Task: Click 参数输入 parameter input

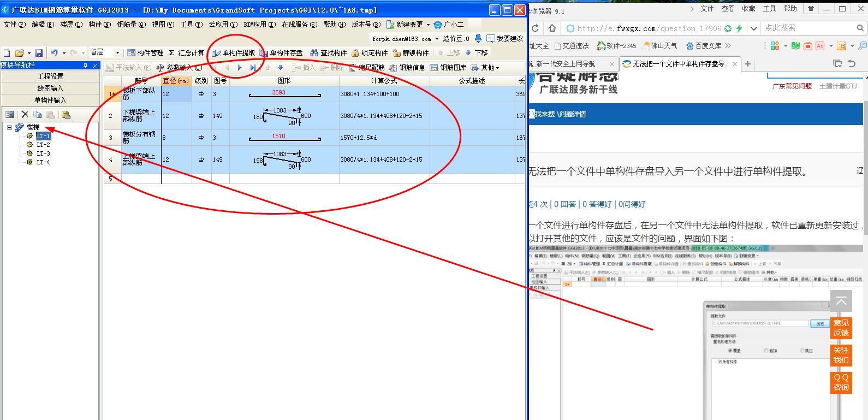Action: (179, 68)
